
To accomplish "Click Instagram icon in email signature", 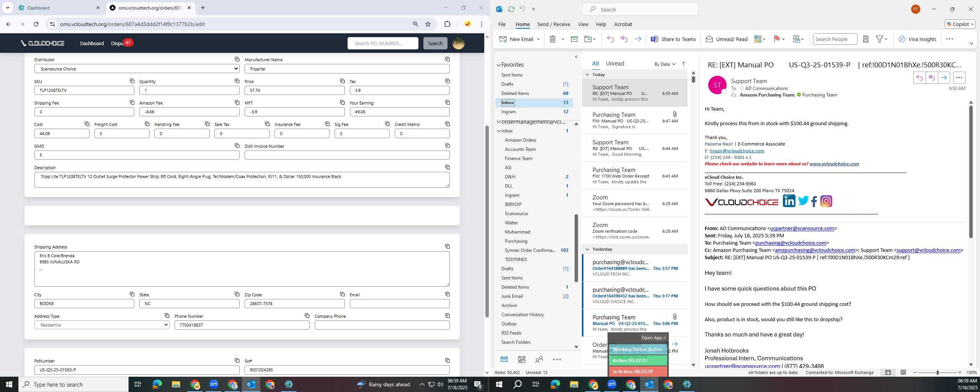I will 826,201.
